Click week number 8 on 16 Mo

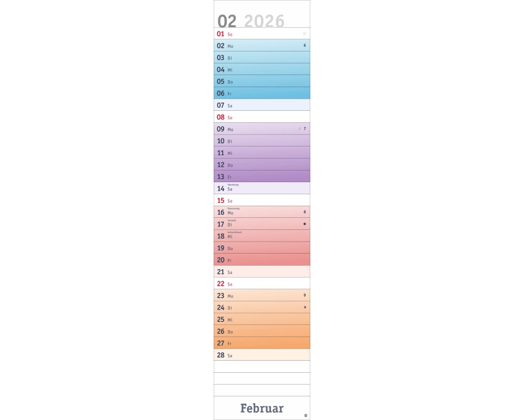point(304,212)
